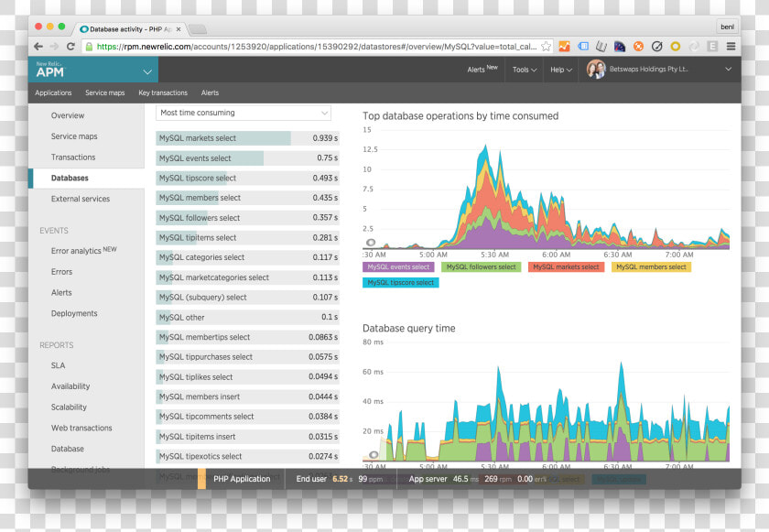Bookmark page with the star icon
This screenshot has height=532, width=769.
point(546,47)
